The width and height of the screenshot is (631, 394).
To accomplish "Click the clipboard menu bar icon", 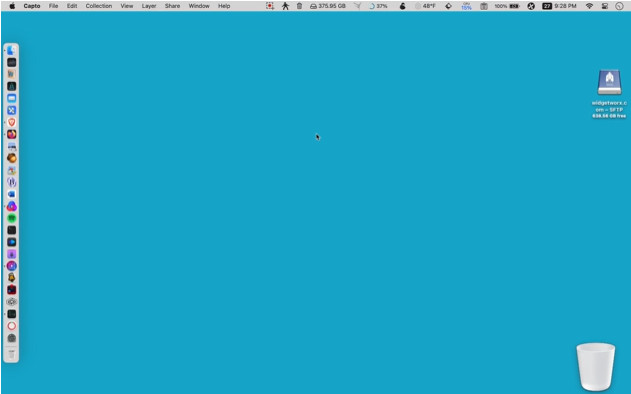I will [x=484, y=6].
